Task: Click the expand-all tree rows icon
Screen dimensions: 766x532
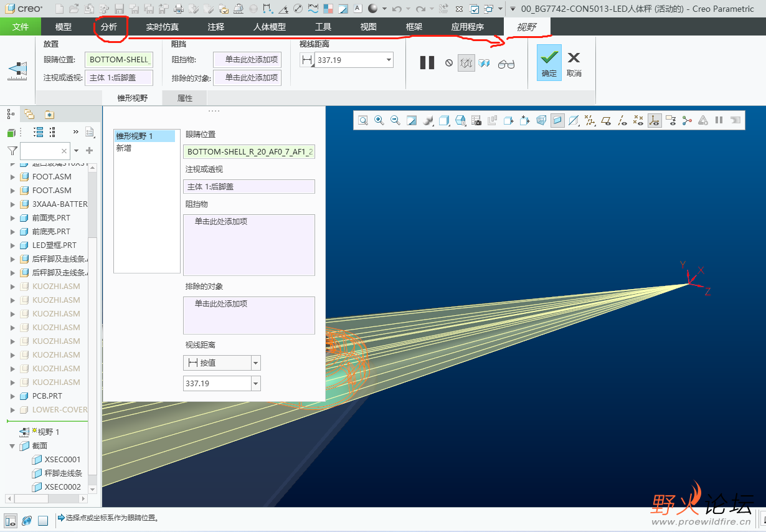Action: [38, 132]
